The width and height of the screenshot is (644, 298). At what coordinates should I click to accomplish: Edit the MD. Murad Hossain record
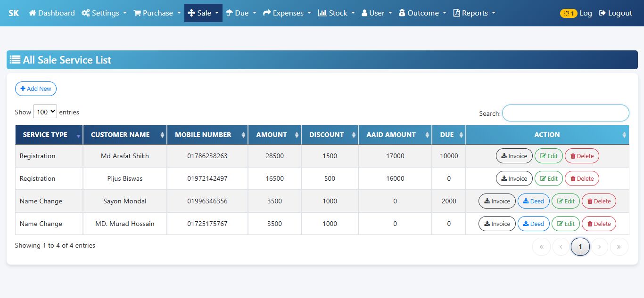coord(566,224)
